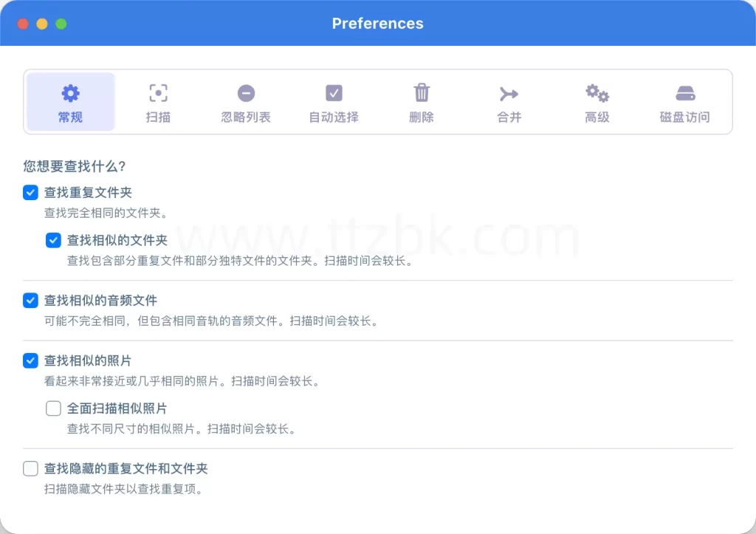This screenshot has width=756, height=534.
Task: Uncheck 查找重复文件夹
Action: pos(30,192)
